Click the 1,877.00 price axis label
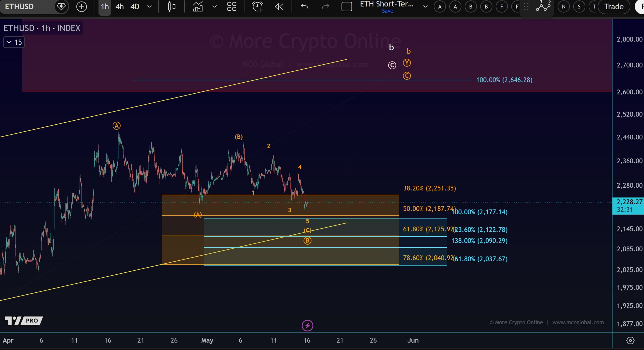This screenshot has width=644, height=350. point(629,324)
